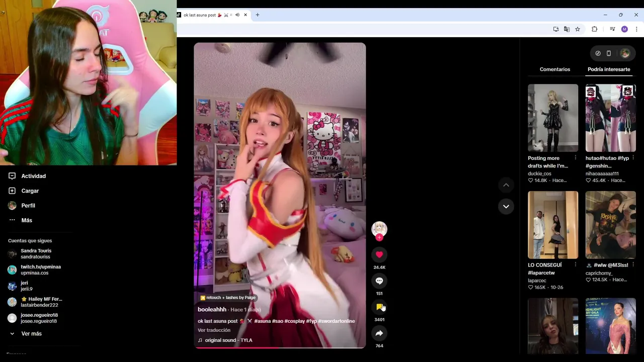This screenshot has width=644, height=362.
Task: Click the 'retouch + lashes by Paige' effect tag
Action: tap(228, 298)
